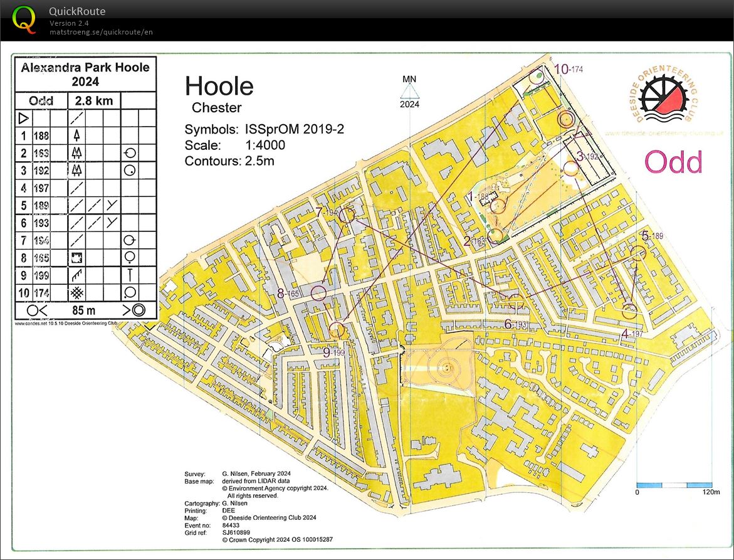Click control code '163' in row 2

tap(41, 153)
